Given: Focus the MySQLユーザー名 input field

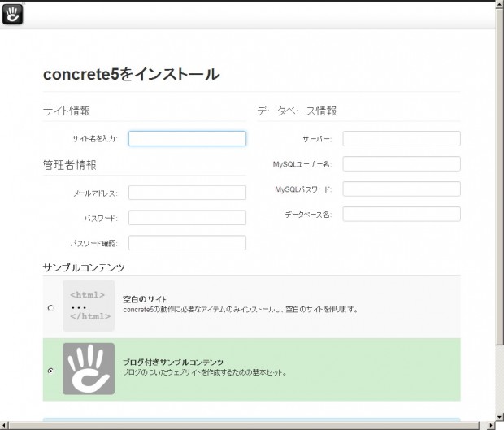Looking at the screenshot, I should coord(402,164).
